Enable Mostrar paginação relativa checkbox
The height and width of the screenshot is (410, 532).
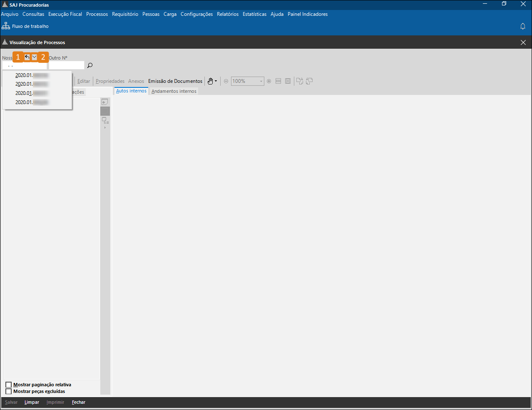click(x=8, y=385)
